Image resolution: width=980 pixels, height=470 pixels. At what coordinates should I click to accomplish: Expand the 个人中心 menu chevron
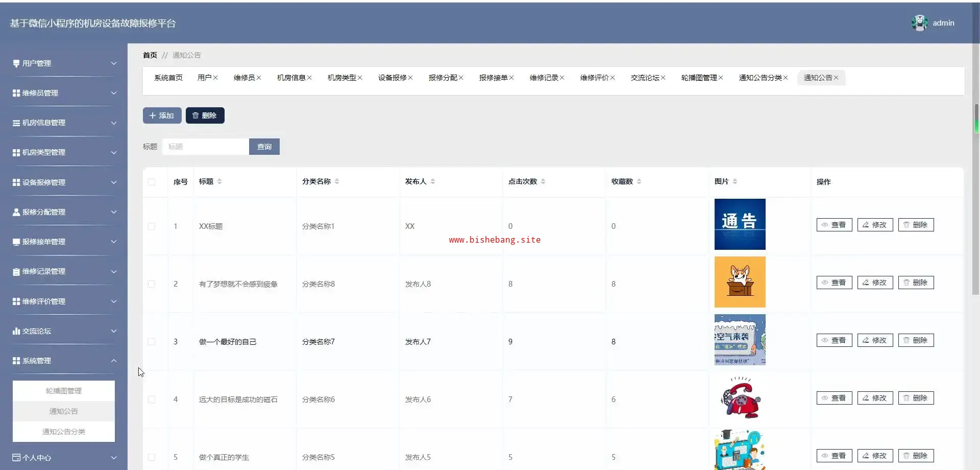[114, 458]
